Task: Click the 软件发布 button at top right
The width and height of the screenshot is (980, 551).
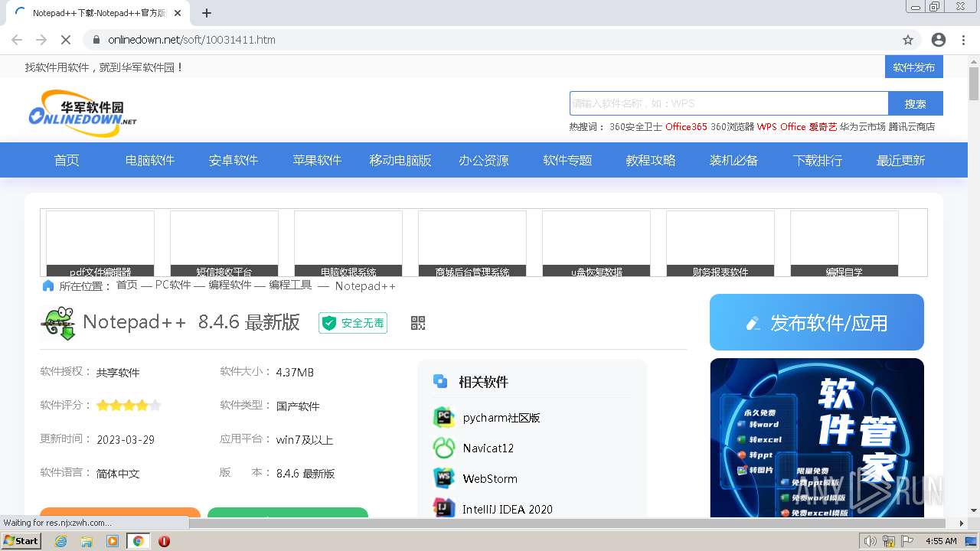Action: click(x=914, y=67)
